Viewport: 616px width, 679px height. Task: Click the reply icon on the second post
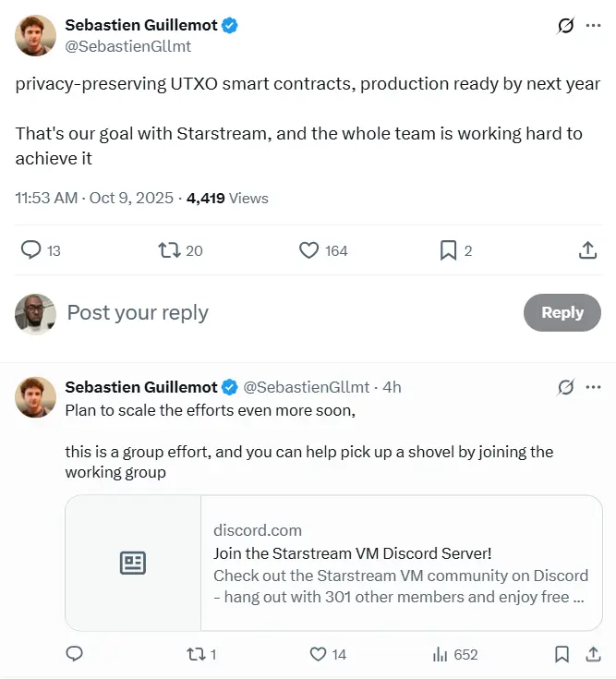[x=75, y=654]
